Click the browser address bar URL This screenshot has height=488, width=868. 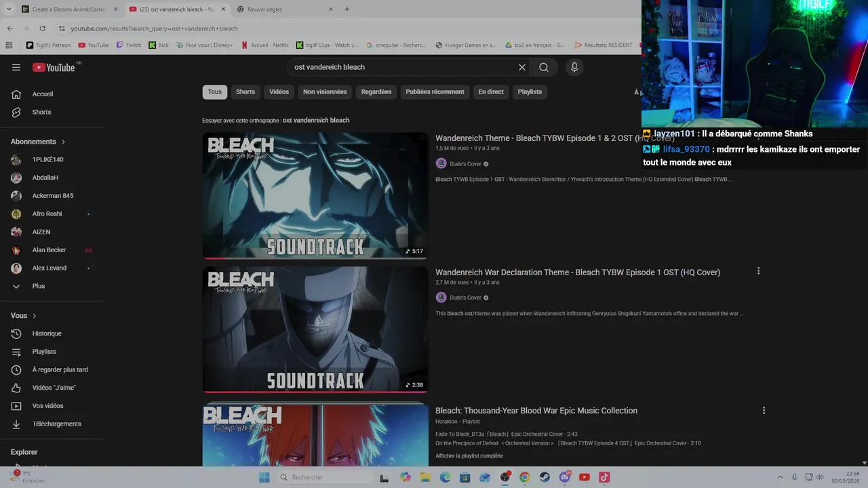pyautogui.click(x=154, y=28)
